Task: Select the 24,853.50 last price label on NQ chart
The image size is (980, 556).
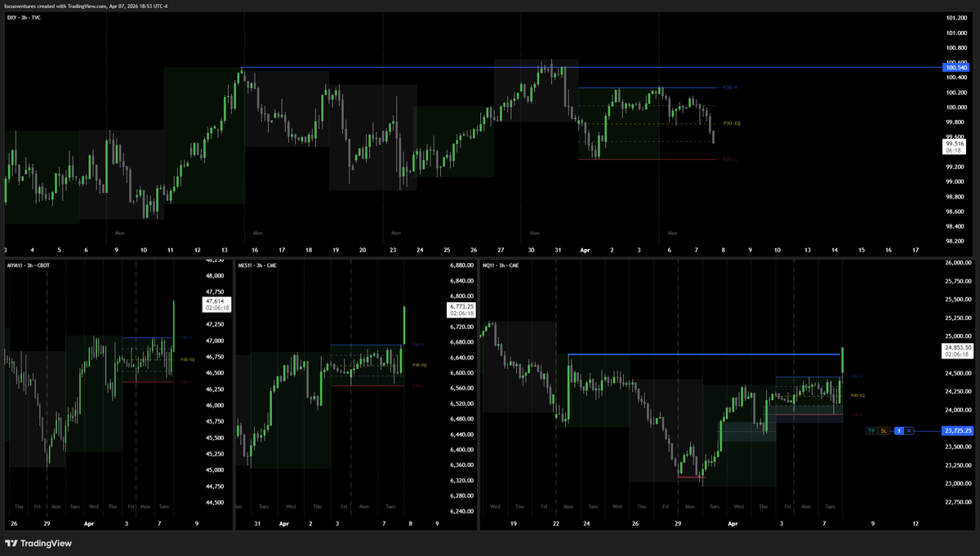Action: (x=956, y=350)
